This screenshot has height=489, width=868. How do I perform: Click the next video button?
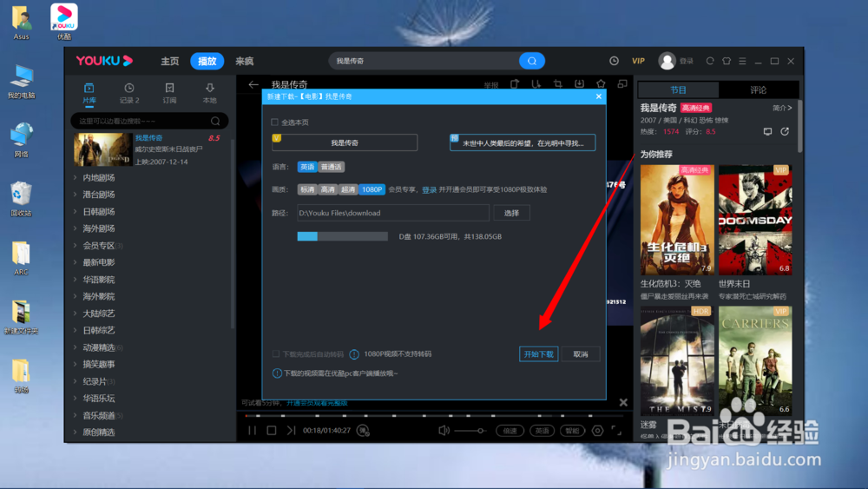(x=291, y=430)
